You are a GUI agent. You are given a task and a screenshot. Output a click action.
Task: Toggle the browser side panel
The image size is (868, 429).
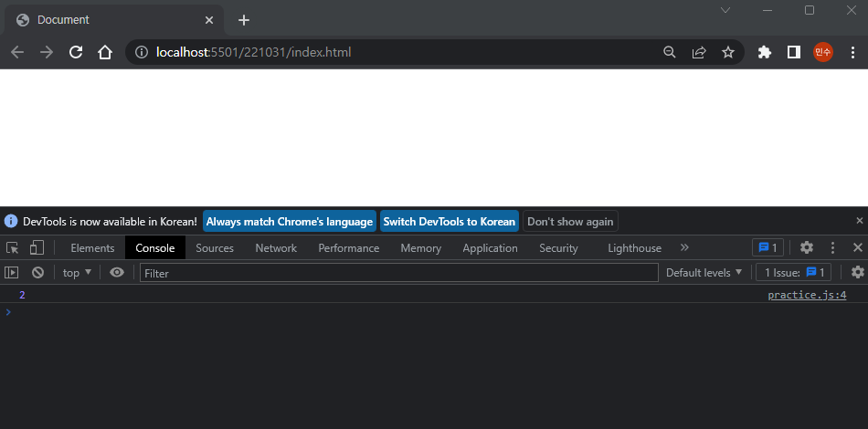point(794,53)
